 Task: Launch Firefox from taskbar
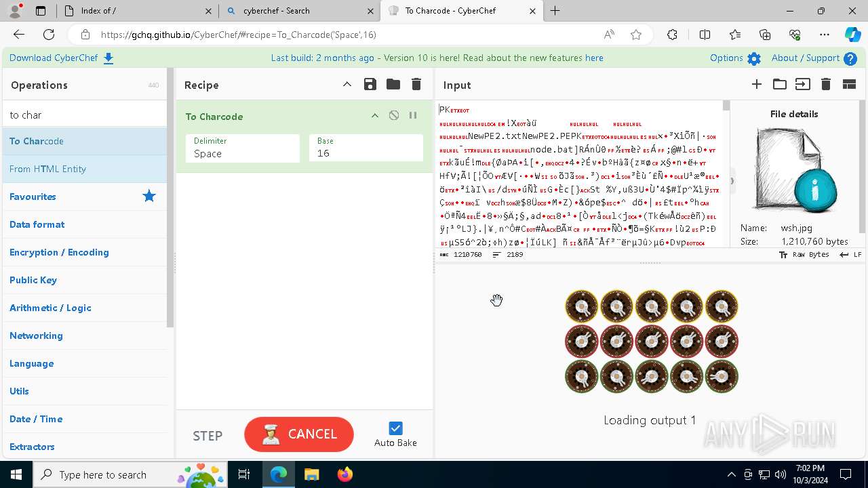click(x=344, y=474)
